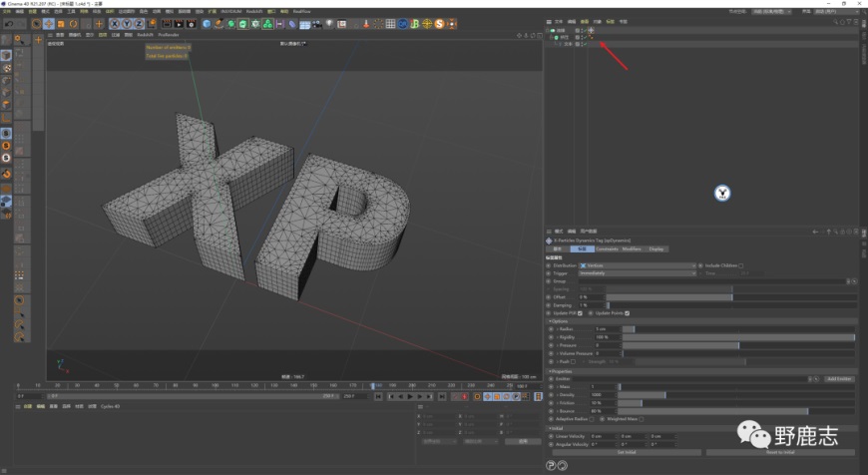Go back in Attribute Manager history
The image size is (868, 475).
815,232
